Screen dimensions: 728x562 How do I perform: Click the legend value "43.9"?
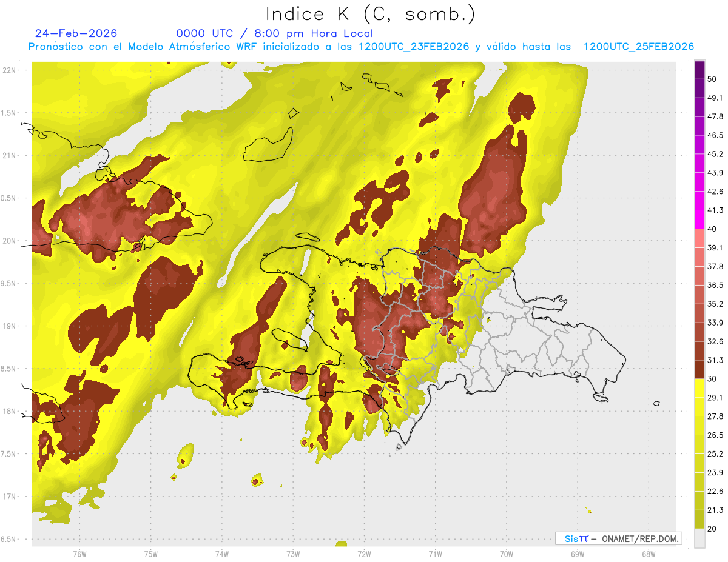click(715, 173)
